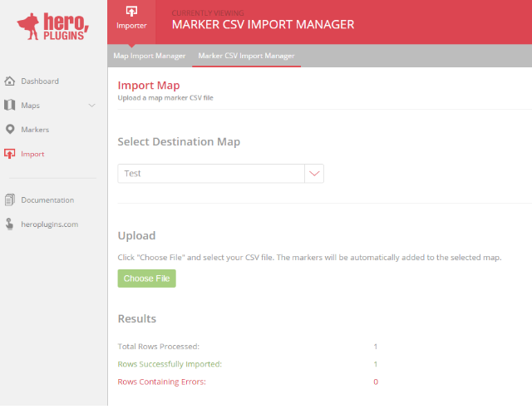Select the Test destination map field
532x409 pixels.
tap(211, 174)
